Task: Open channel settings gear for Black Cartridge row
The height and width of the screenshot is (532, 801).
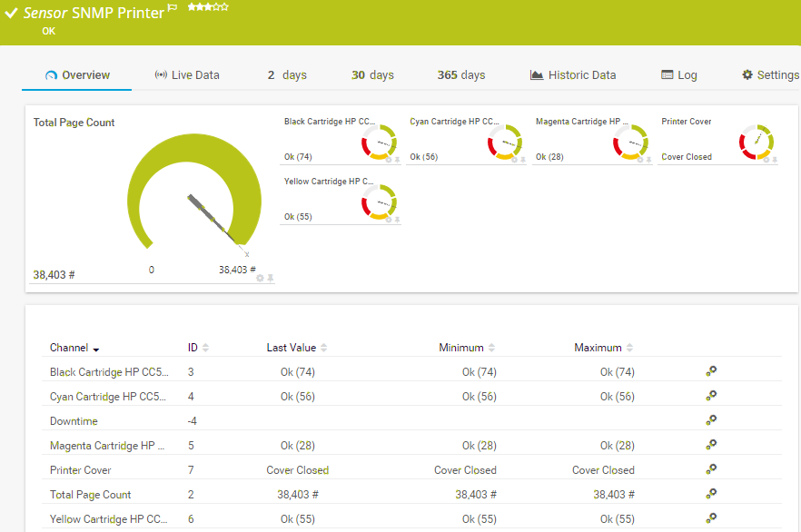Action: [x=711, y=371]
